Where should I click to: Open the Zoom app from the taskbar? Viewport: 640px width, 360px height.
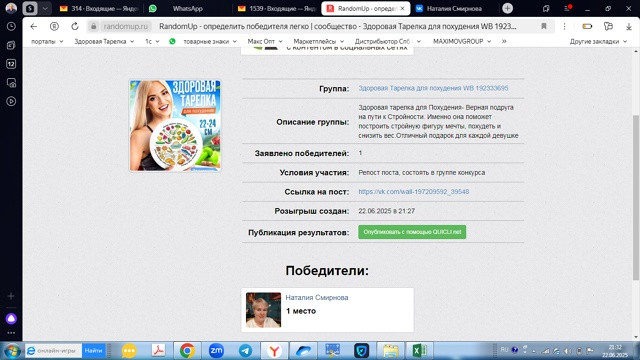click(x=216, y=351)
